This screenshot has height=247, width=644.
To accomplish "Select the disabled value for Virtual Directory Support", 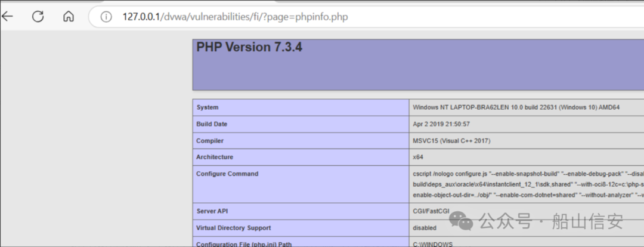I will pos(425,228).
